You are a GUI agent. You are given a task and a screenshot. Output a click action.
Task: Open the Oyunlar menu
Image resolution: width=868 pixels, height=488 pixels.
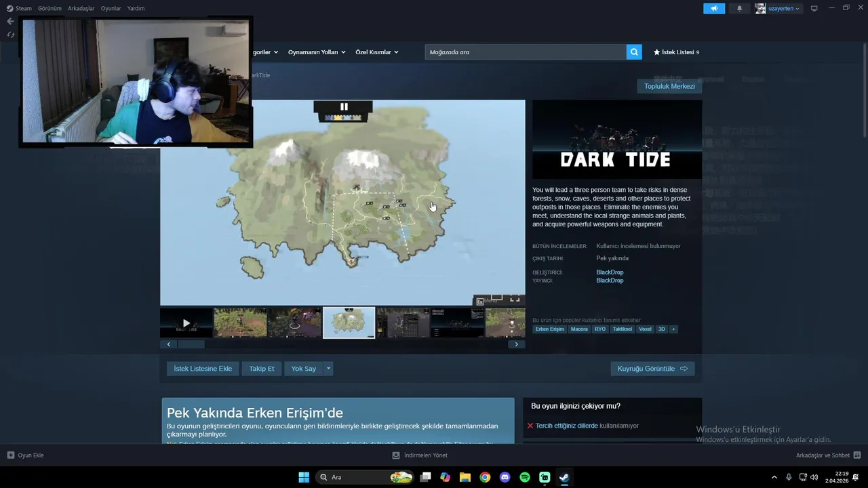click(x=111, y=8)
